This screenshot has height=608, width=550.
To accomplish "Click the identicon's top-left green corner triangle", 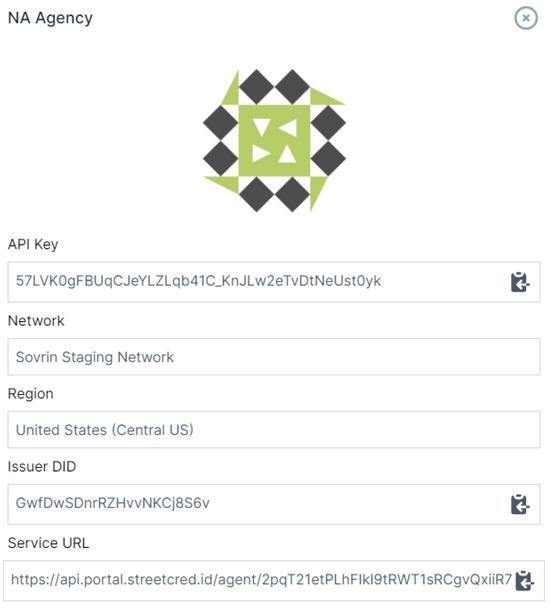I will (x=232, y=92).
